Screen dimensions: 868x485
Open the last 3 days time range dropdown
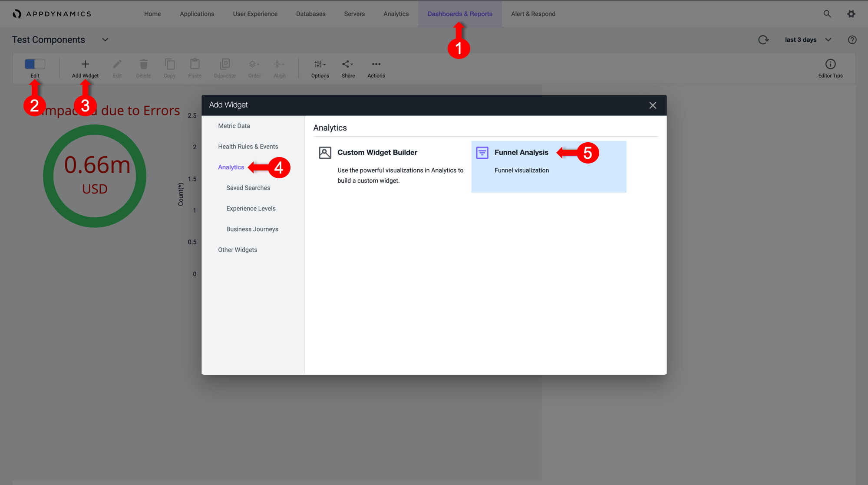click(x=808, y=40)
